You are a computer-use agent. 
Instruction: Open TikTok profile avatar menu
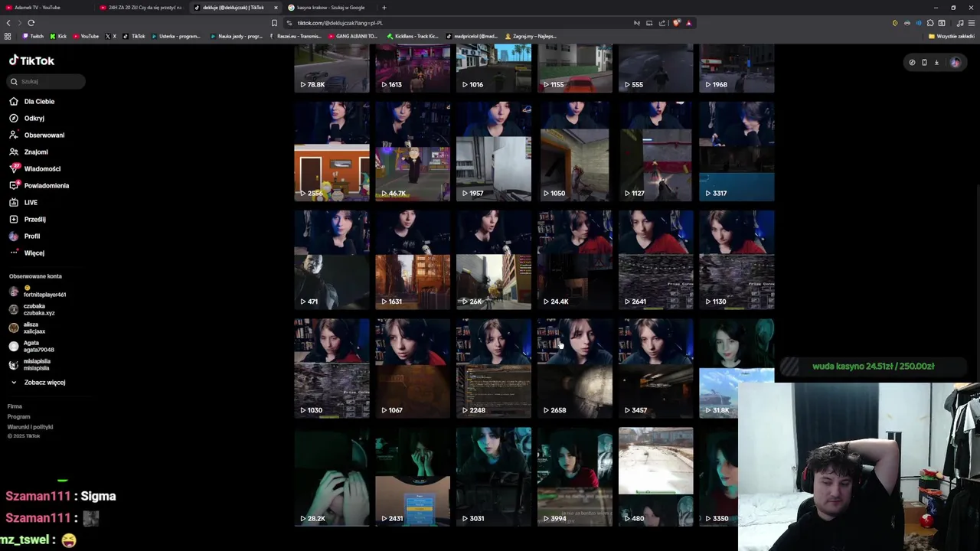coord(955,63)
